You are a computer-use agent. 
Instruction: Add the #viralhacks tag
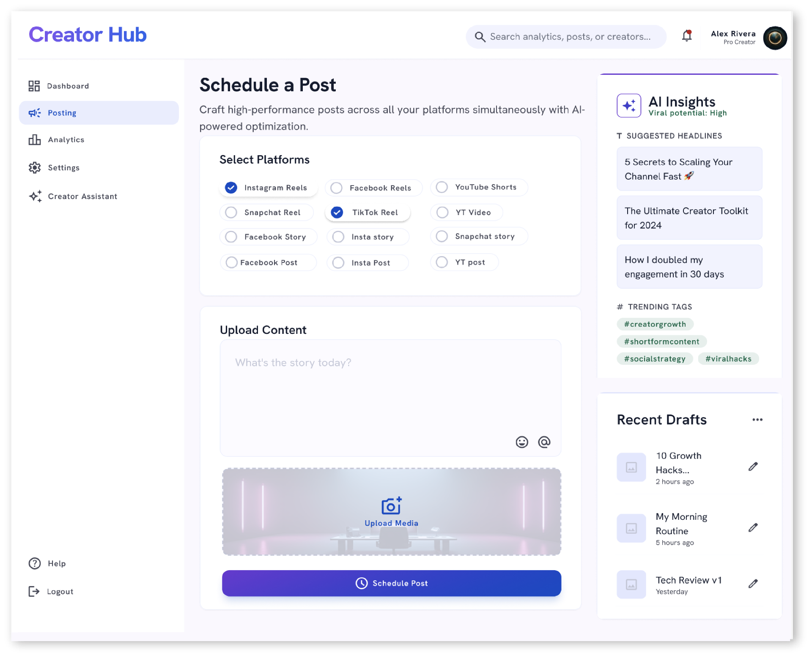pos(728,359)
